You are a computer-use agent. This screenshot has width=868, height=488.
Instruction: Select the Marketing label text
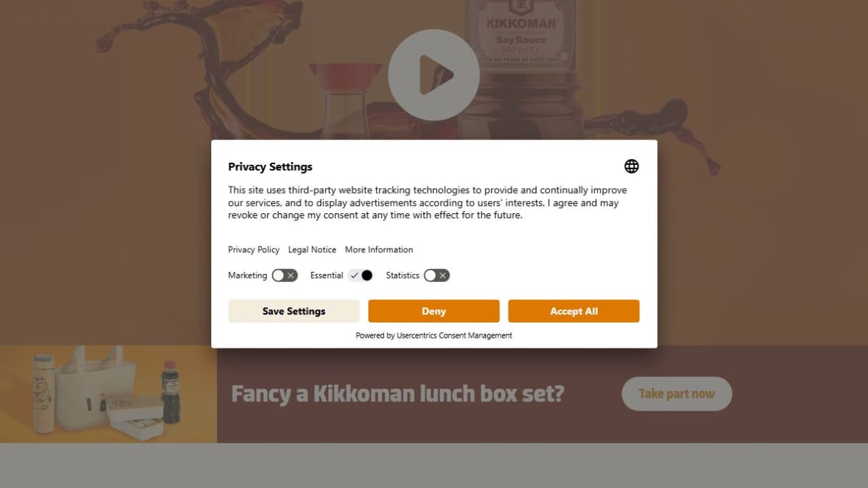[x=247, y=275]
